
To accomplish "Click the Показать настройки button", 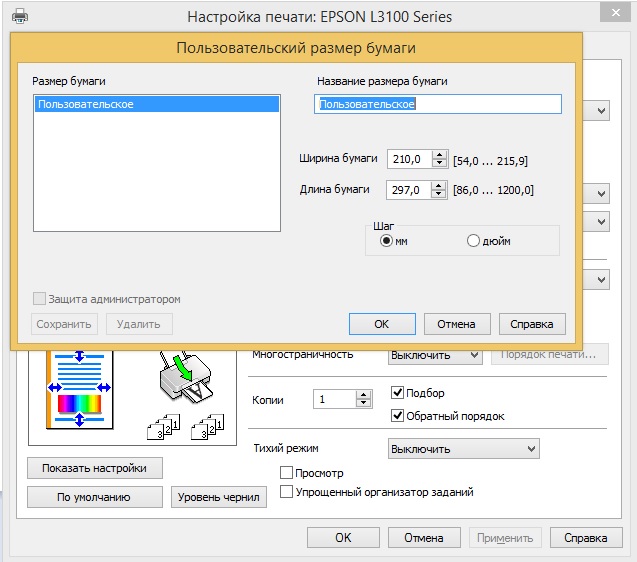I will (x=95, y=468).
